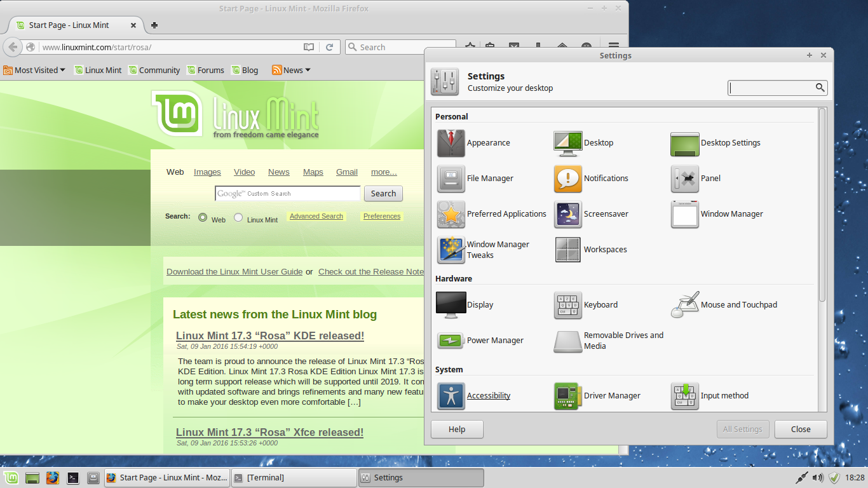This screenshot has width=868, height=488.
Task: Open Window Manager Tweaks
Action: coord(483,250)
